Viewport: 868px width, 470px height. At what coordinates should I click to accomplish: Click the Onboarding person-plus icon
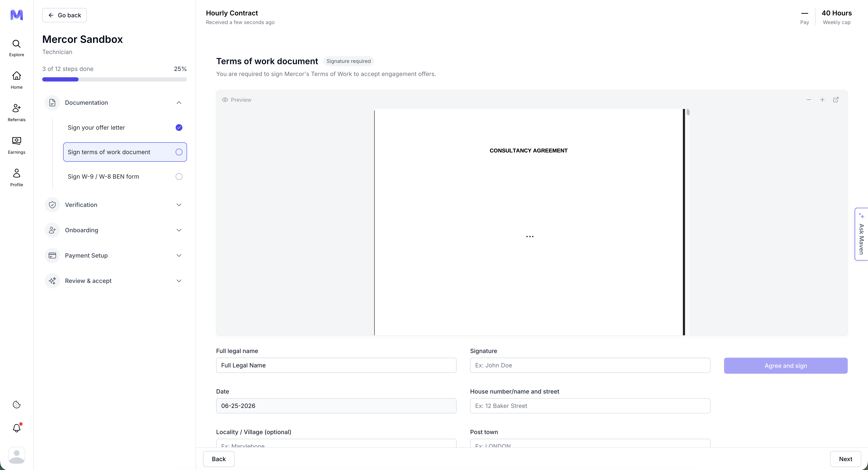click(x=52, y=230)
